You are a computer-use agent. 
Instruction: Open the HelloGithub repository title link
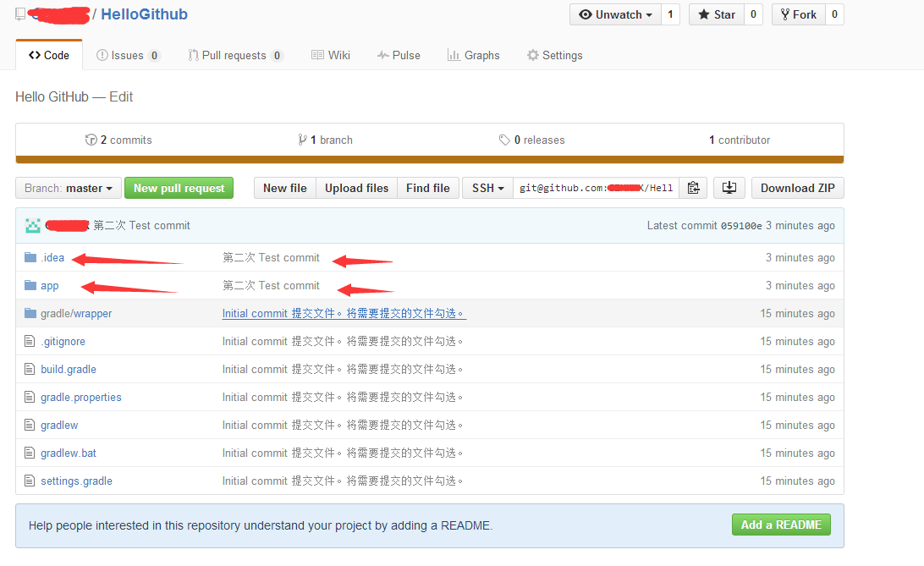pyautogui.click(x=145, y=14)
